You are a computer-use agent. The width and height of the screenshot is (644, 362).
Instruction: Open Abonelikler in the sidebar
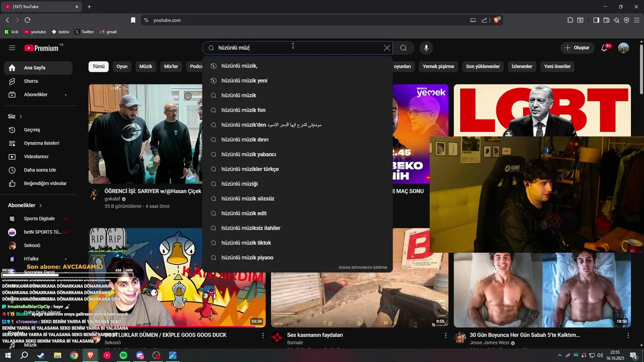(38, 95)
